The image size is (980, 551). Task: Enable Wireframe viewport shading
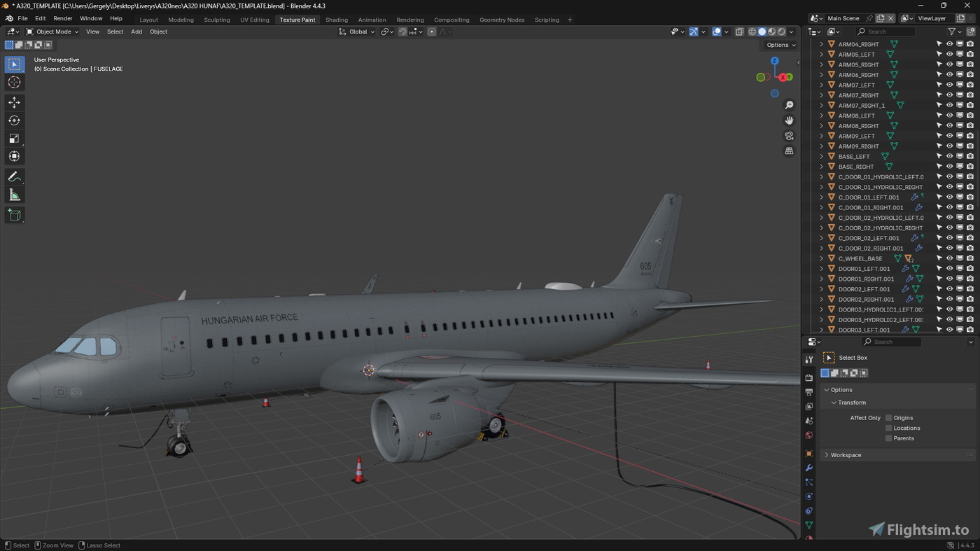(752, 32)
